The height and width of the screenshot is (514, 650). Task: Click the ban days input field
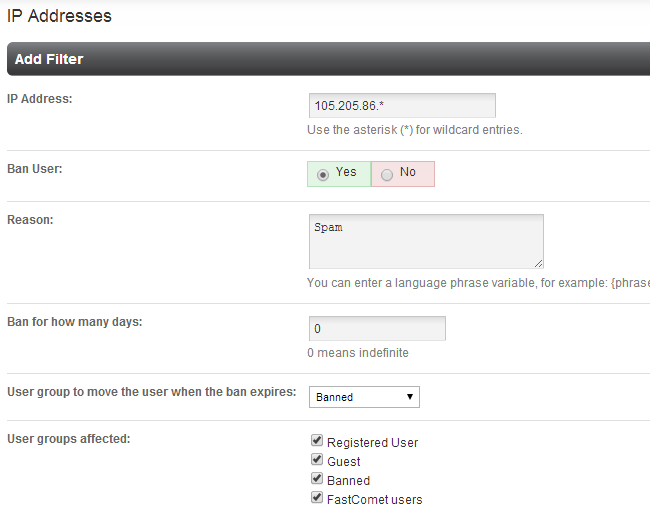click(x=377, y=328)
